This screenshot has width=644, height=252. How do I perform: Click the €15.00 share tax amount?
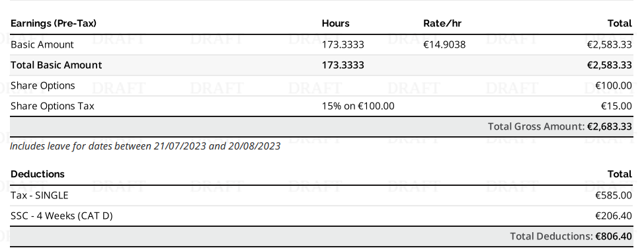(x=616, y=106)
